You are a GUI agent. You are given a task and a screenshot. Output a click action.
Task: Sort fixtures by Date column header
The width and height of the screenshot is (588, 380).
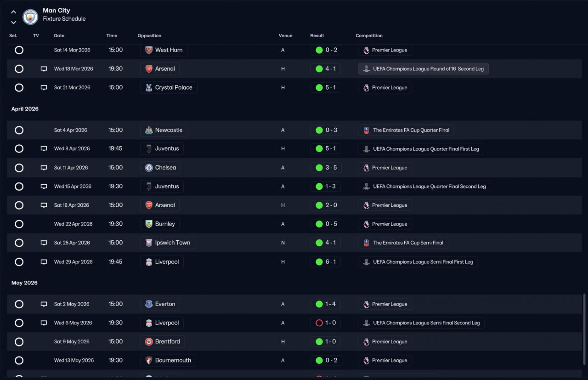59,36
